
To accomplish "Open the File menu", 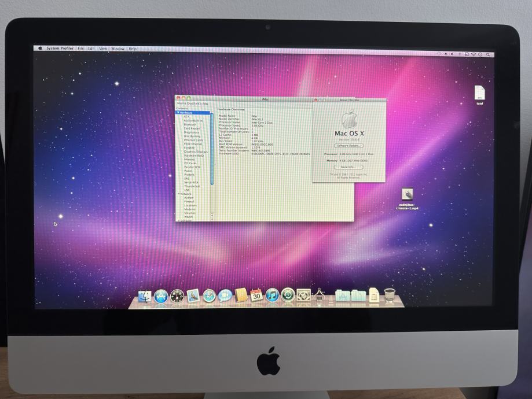I will coord(80,49).
